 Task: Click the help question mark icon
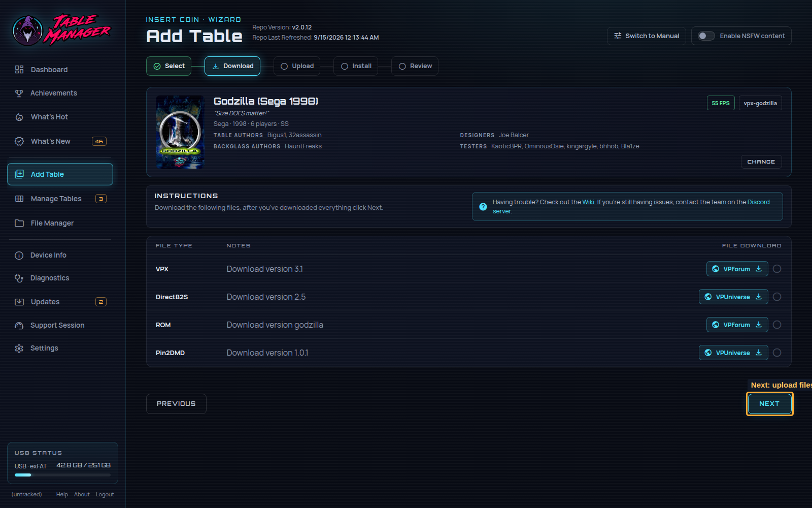point(483,207)
